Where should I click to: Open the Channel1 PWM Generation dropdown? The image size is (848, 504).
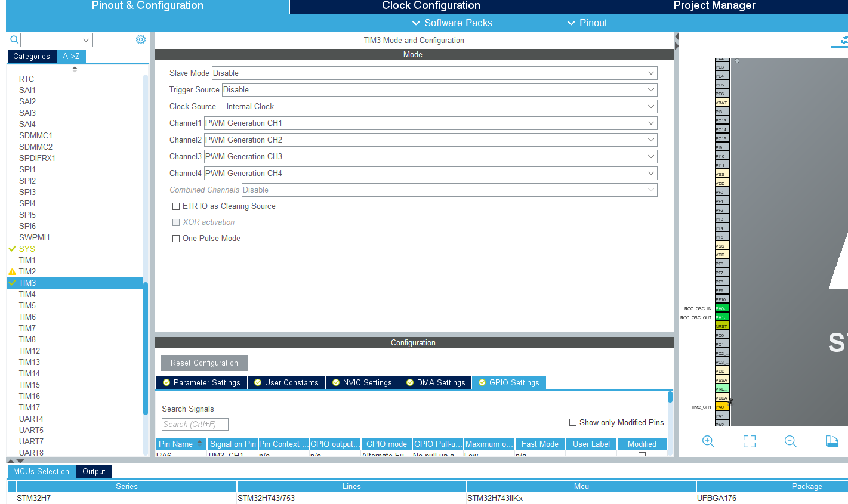click(431, 123)
